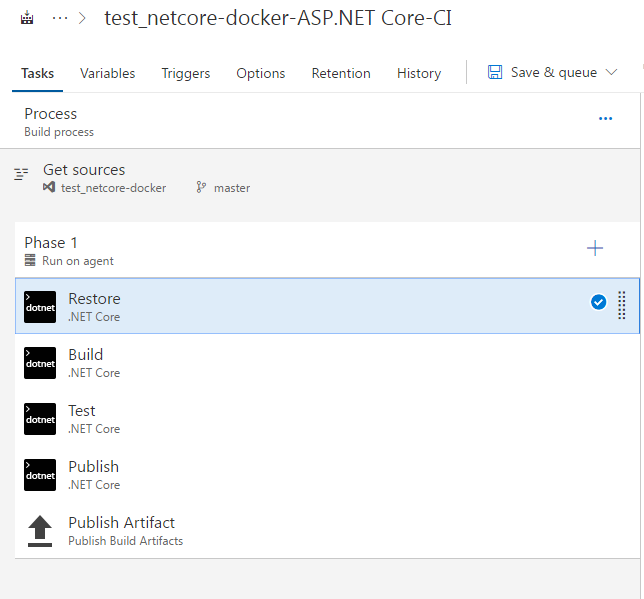This screenshot has width=644, height=599.
Task: Click the Publish Build Artifacts subtitle
Action: tap(125, 541)
